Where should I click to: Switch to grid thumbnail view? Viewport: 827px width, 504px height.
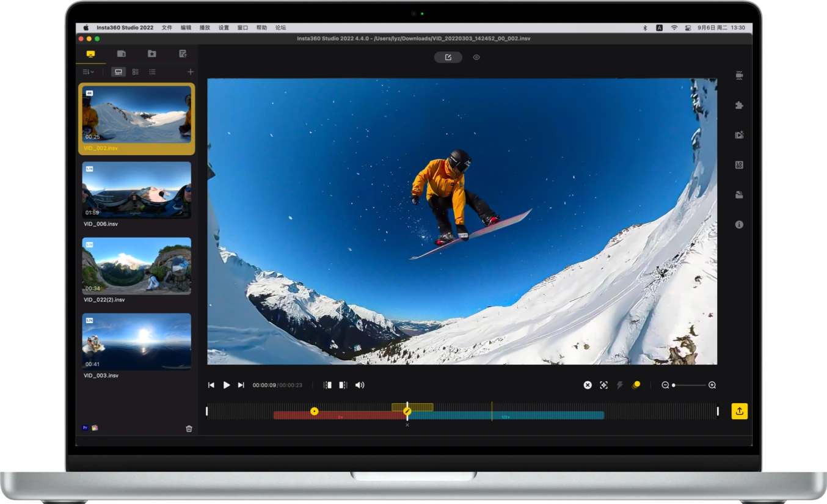coord(136,72)
